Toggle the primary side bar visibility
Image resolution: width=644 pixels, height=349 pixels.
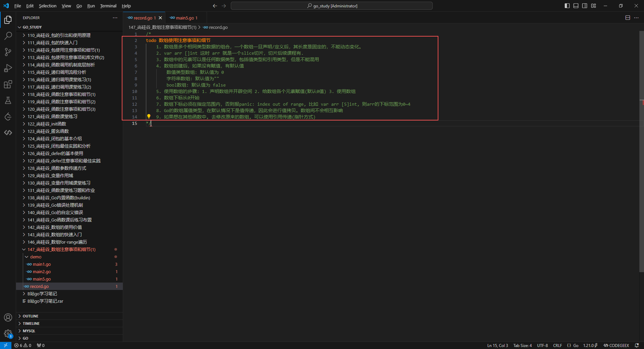[567, 6]
